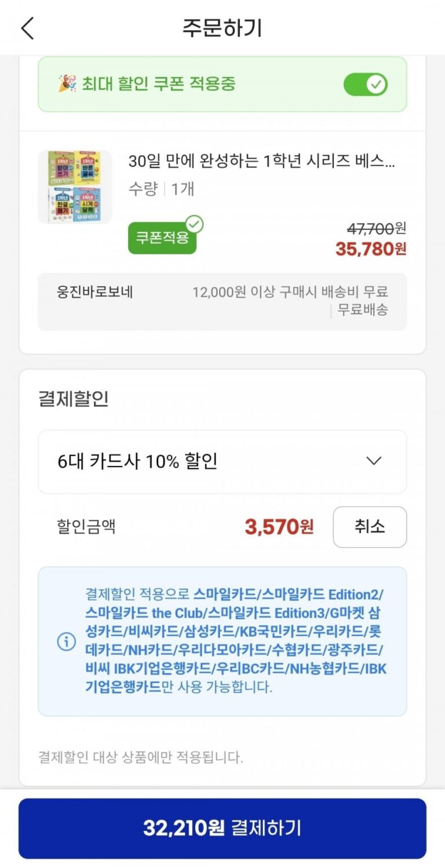Tap the red discount amount 3,570원
445x868 pixels.
(279, 527)
